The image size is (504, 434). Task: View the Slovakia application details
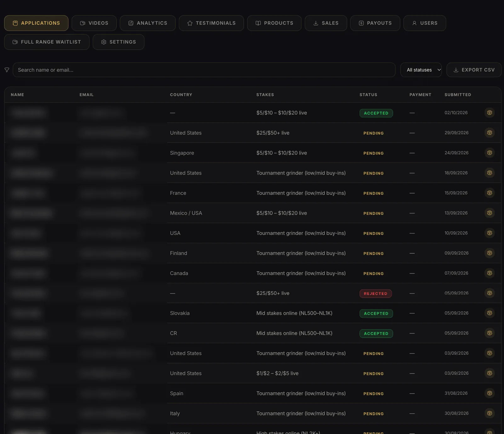(490, 313)
